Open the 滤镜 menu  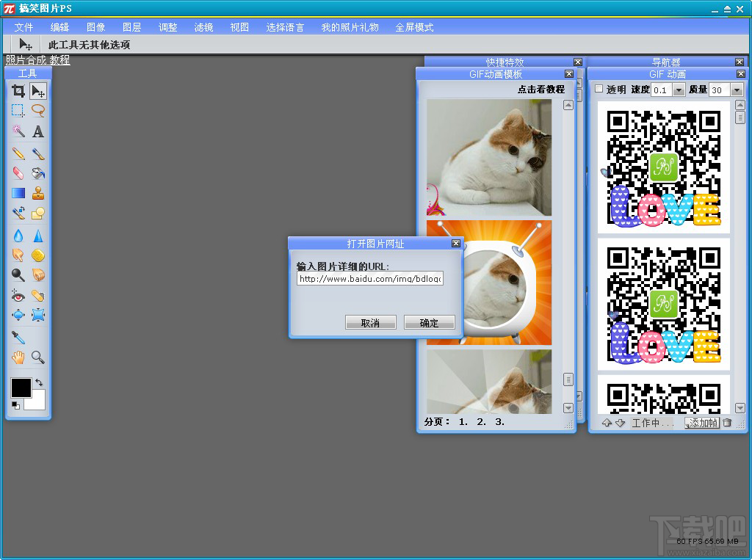(x=204, y=27)
